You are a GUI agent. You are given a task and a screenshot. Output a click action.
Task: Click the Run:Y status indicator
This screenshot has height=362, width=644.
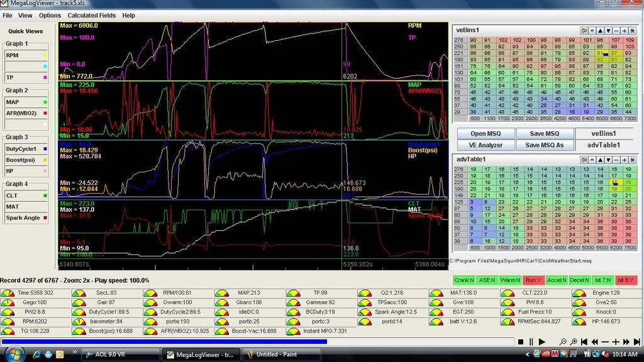(533, 280)
